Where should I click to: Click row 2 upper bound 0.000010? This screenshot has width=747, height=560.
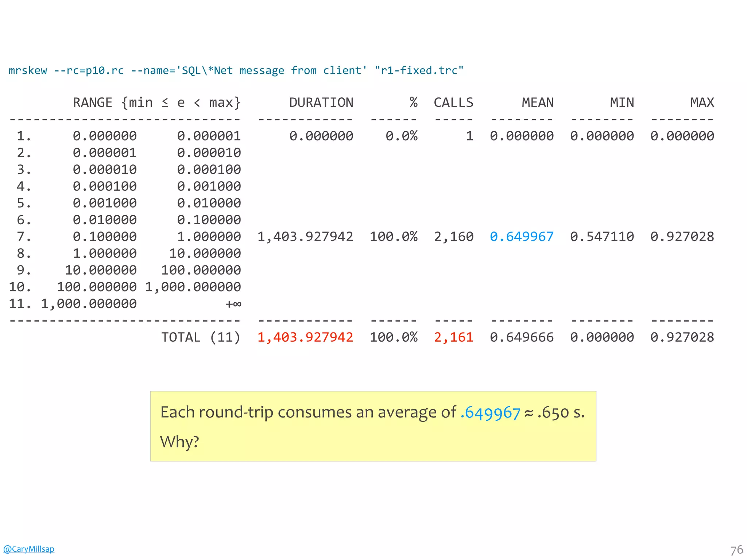click(209, 153)
